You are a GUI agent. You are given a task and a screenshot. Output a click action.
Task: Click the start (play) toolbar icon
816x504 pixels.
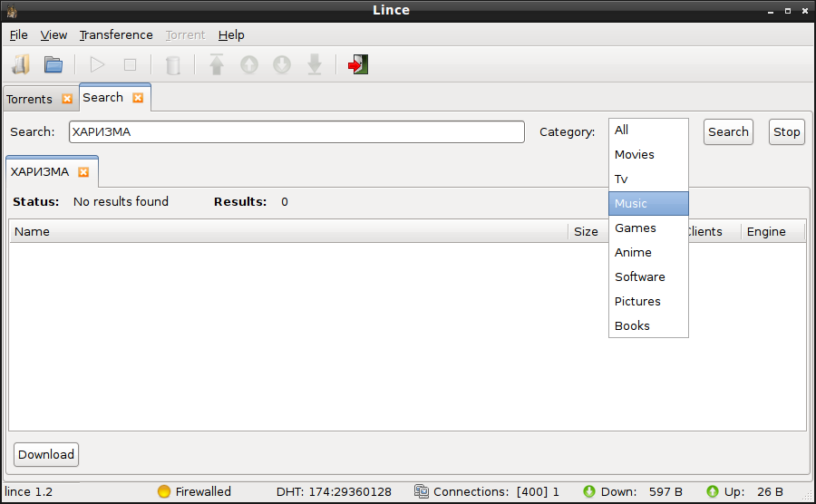pos(97,65)
